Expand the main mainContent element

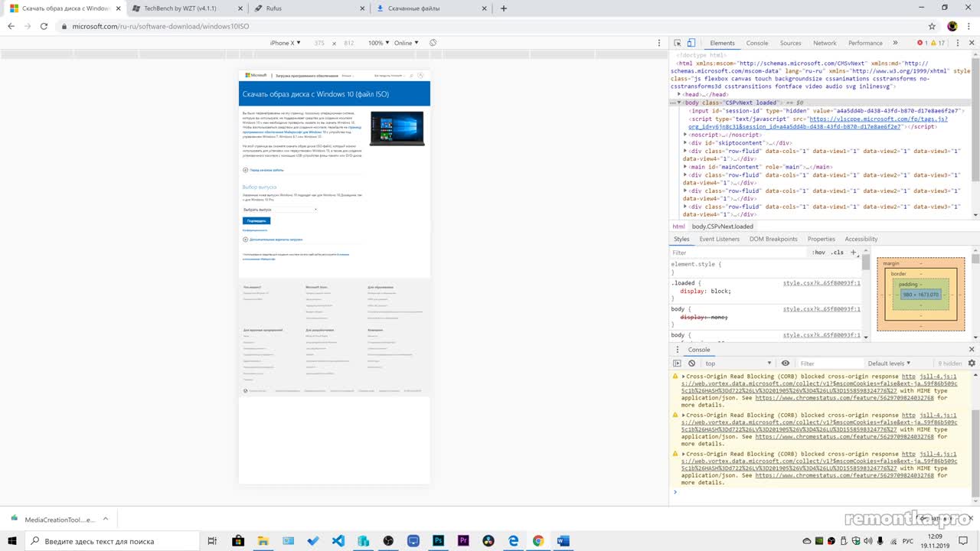point(686,167)
